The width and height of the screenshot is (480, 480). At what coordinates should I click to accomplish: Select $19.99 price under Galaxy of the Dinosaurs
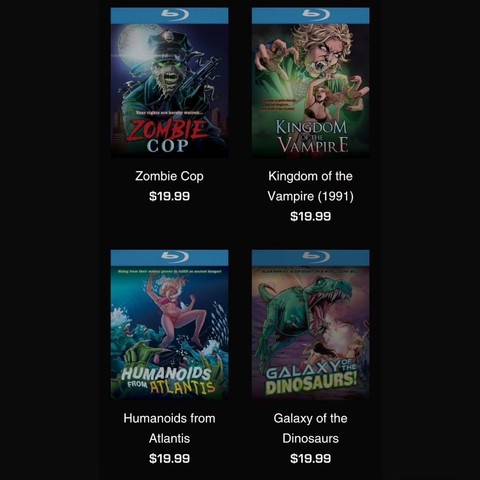pyautogui.click(x=310, y=458)
